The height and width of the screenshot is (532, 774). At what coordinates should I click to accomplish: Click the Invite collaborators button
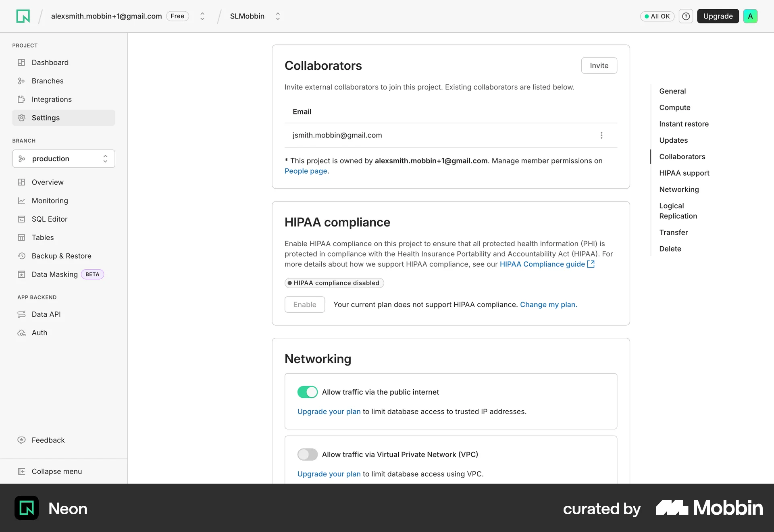[x=599, y=66]
